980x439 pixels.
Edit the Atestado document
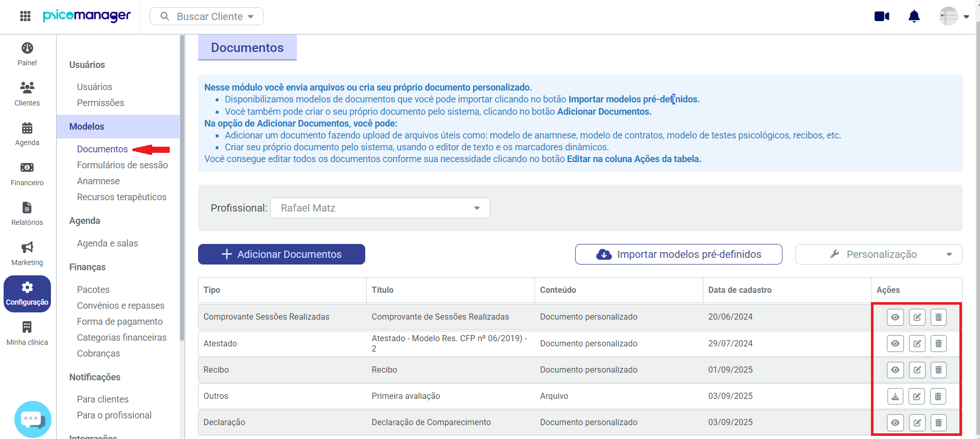click(917, 343)
